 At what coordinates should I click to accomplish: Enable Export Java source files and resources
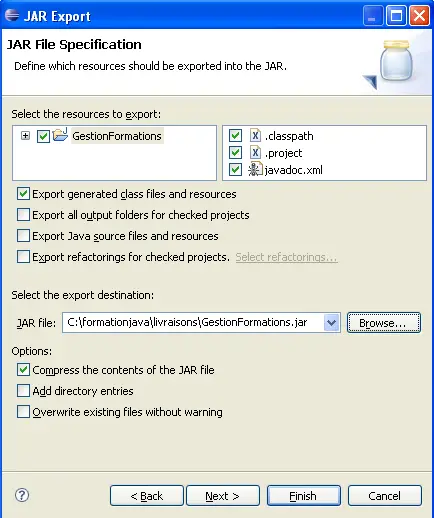click(23, 236)
